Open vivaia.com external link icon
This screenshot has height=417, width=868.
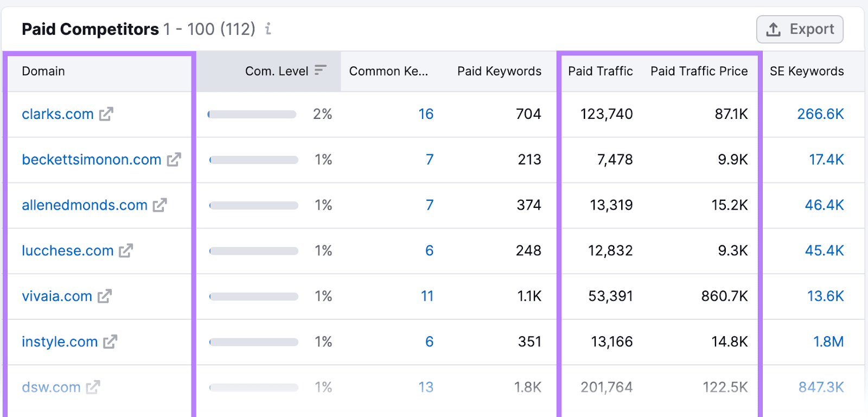point(105,296)
